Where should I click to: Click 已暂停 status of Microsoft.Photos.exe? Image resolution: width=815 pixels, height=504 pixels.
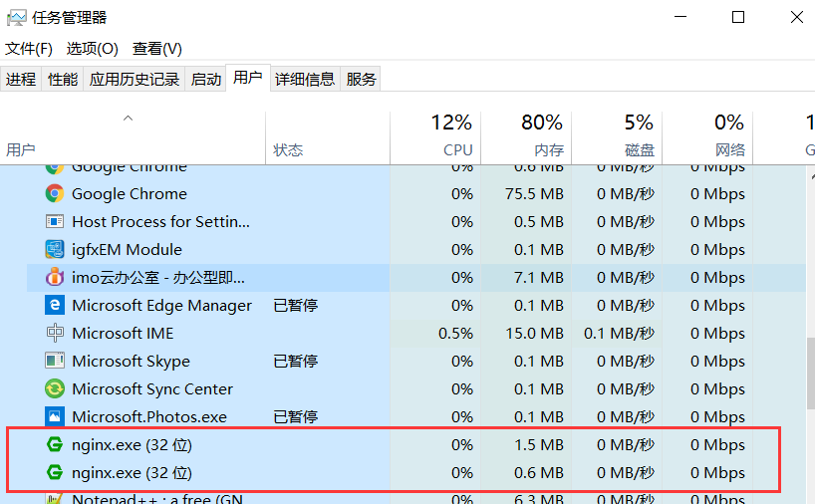tap(295, 416)
